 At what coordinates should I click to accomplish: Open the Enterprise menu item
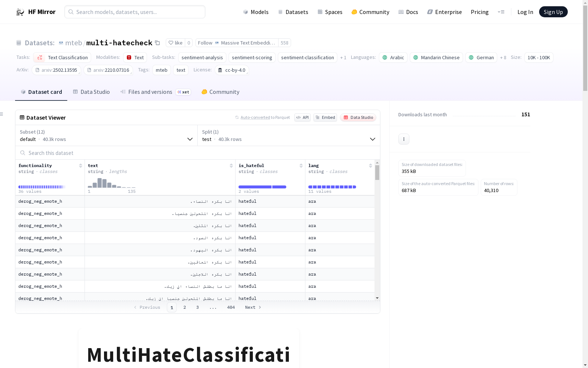[x=445, y=12]
